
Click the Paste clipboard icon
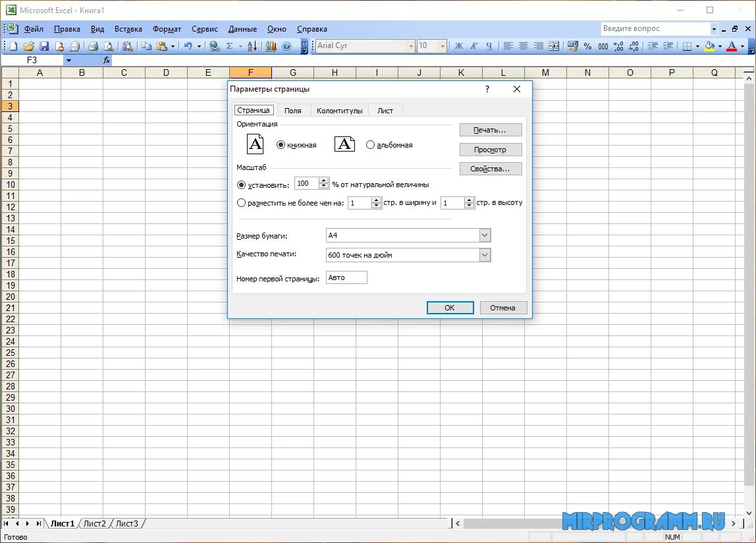pos(162,46)
